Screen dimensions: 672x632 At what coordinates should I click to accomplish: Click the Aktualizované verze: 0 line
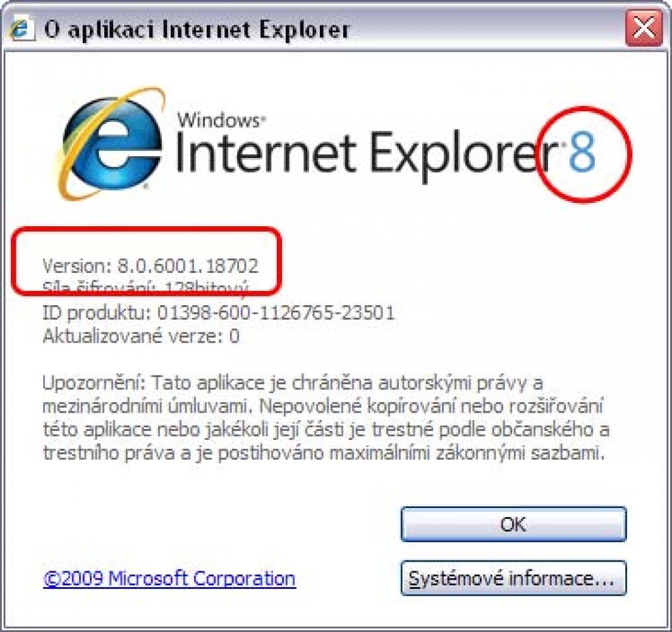[x=141, y=336]
